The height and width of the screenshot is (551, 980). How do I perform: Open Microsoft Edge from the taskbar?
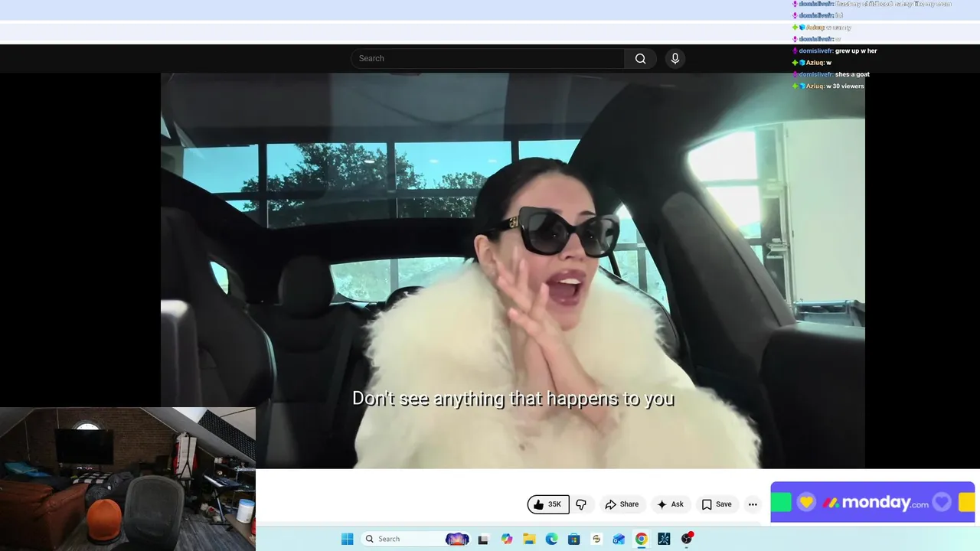pyautogui.click(x=551, y=539)
